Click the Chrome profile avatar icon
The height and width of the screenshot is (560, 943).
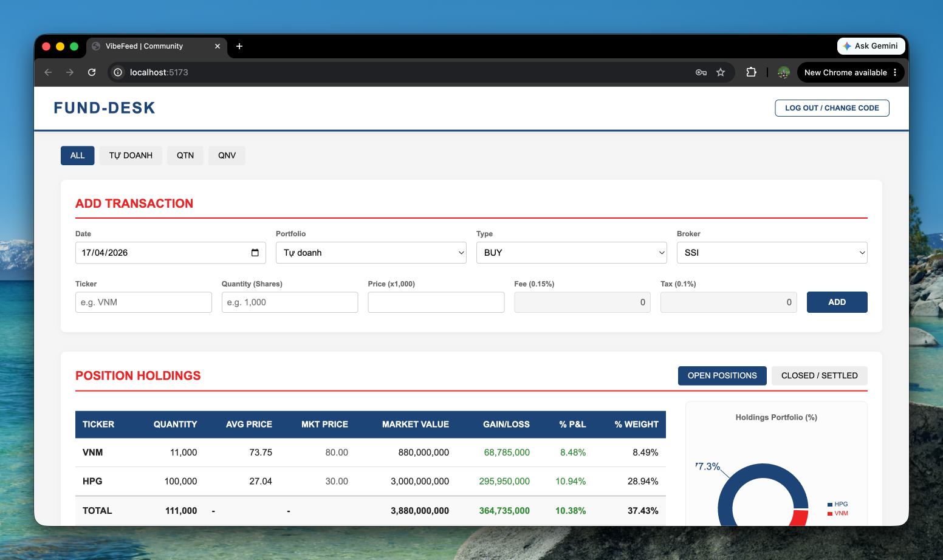click(x=783, y=72)
